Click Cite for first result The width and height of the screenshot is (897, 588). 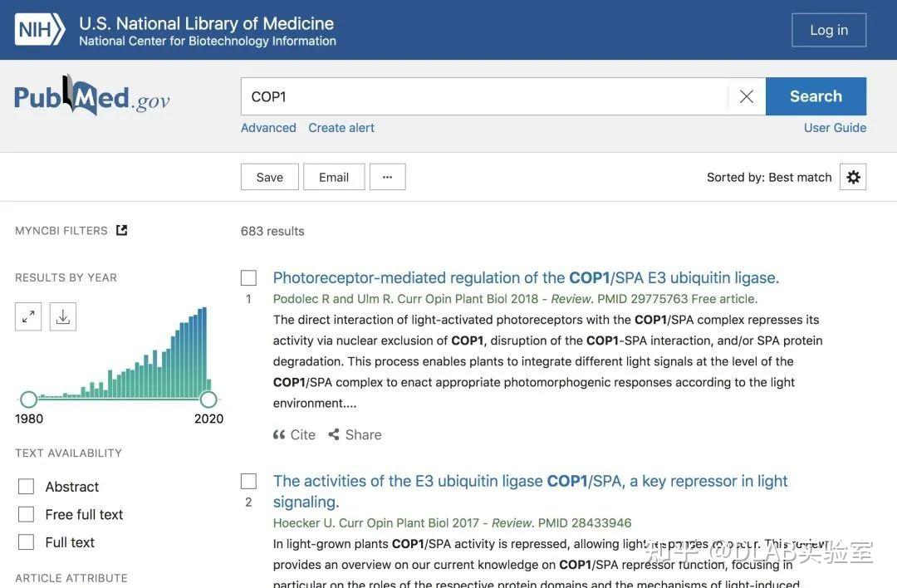point(295,434)
